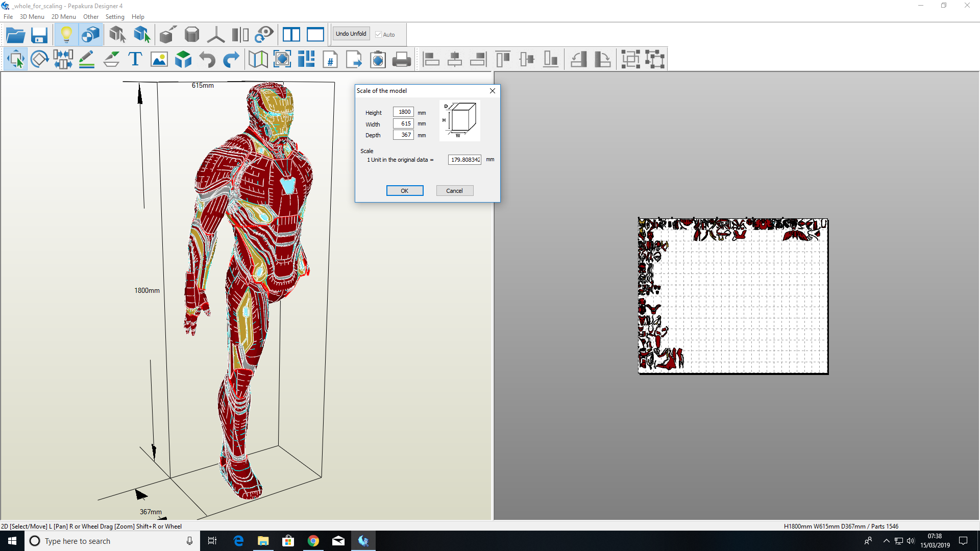980x551 pixels.
Task: Close the Scale of the model dialog
Action: 493,91
